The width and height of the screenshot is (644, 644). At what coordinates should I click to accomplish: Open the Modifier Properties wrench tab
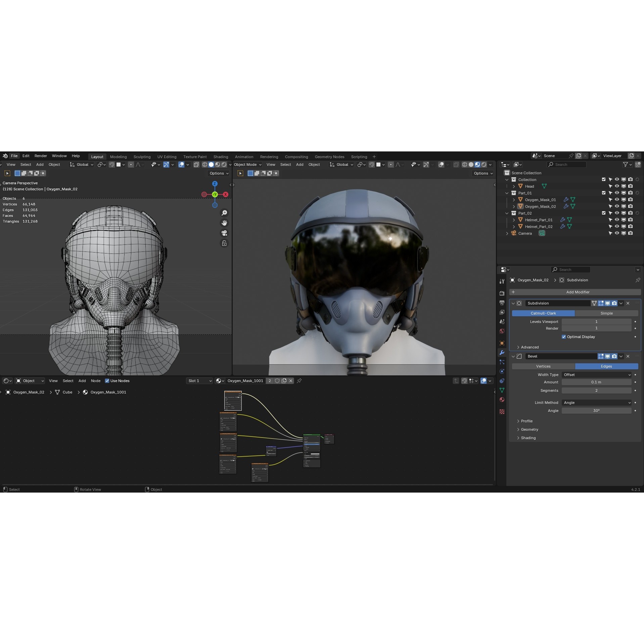click(502, 352)
